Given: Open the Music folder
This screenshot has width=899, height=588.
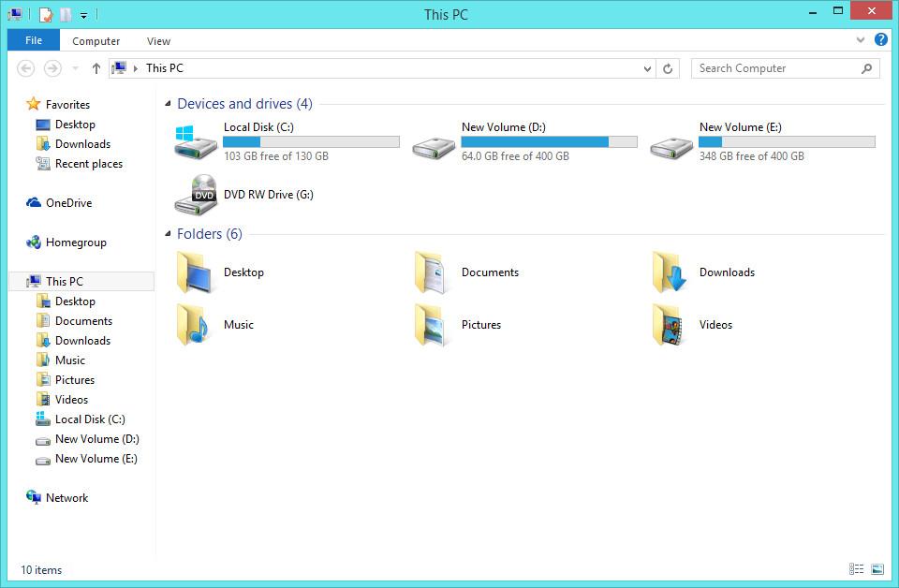Looking at the screenshot, I should [239, 325].
